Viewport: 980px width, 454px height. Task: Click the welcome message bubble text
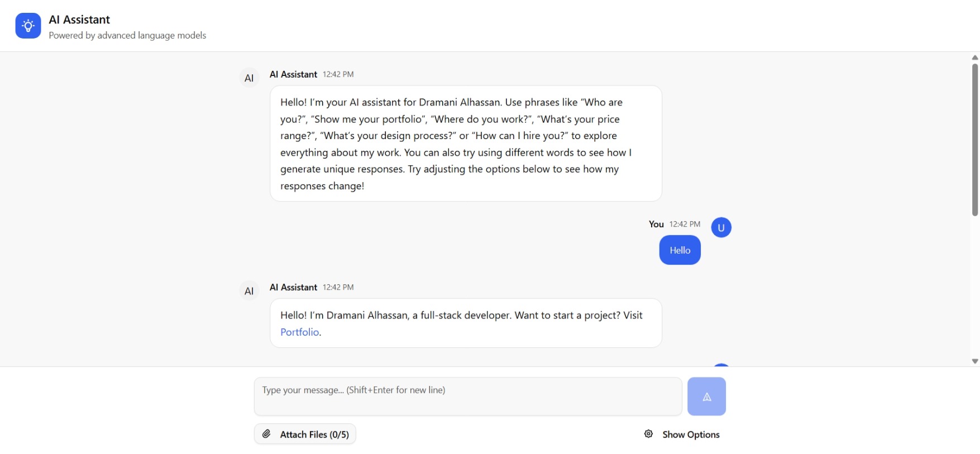tap(466, 144)
